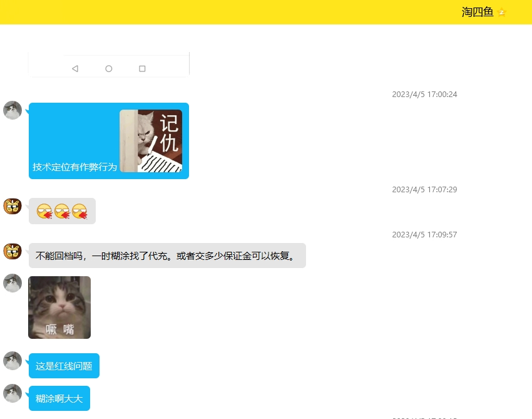Click the third vomiting emoji
This screenshot has height=419, width=532.
(x=79, y=211)
